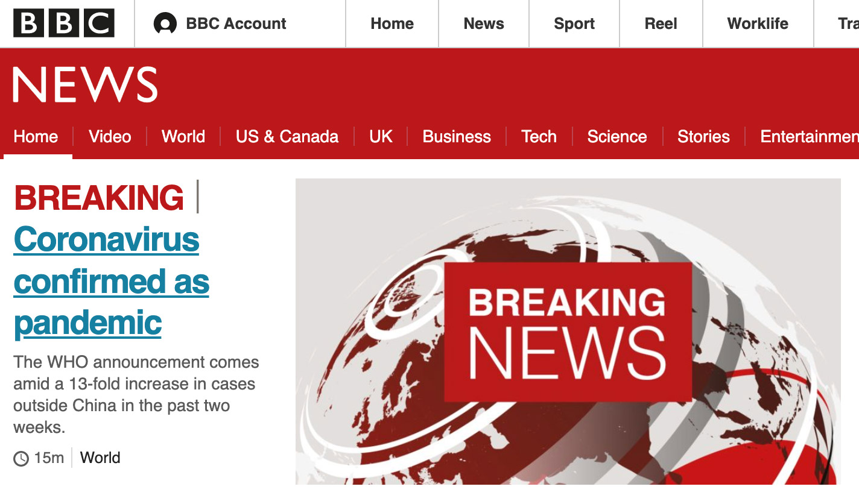Go to Home in top bar
This screenshot has height=504, width=859.
click(x=392, y=24)
